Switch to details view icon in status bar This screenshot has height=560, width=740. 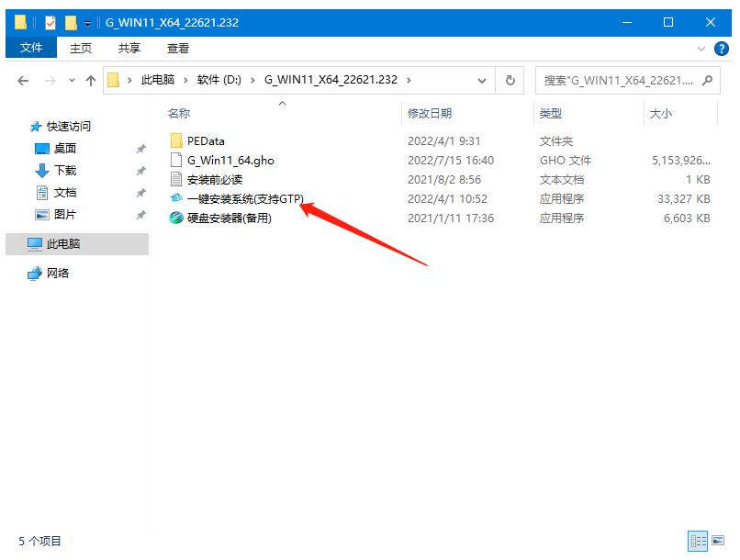698,541
